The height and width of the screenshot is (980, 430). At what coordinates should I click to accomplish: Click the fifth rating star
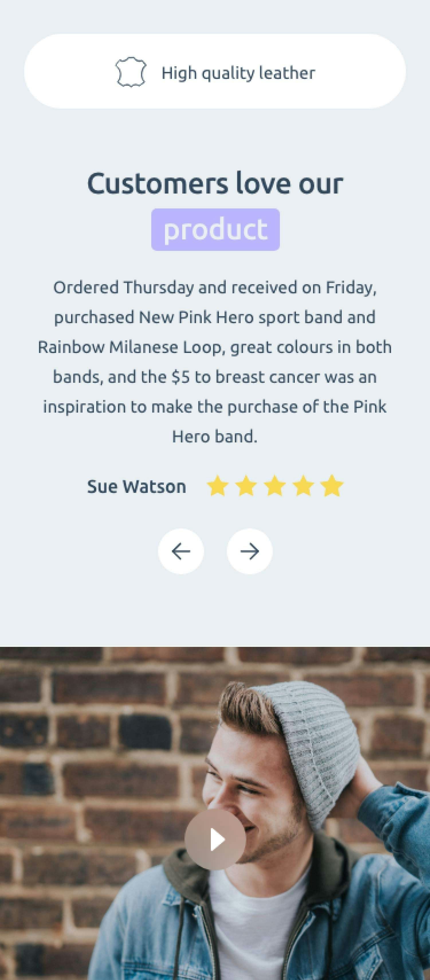coord(332,486)
